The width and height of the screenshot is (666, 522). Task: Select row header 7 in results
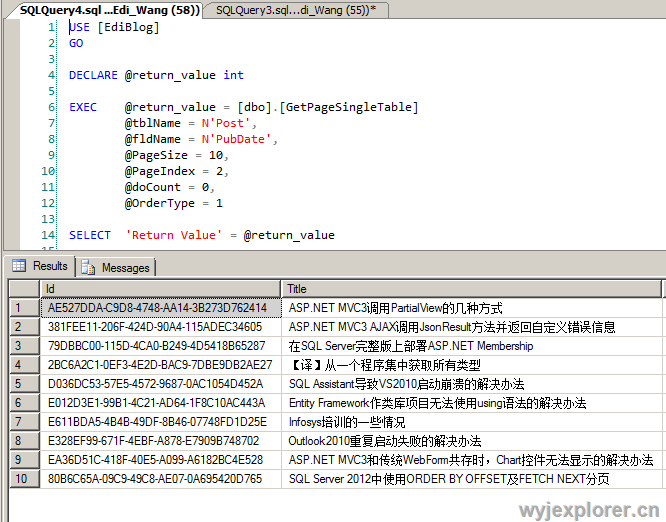click(x=24, y=422)
